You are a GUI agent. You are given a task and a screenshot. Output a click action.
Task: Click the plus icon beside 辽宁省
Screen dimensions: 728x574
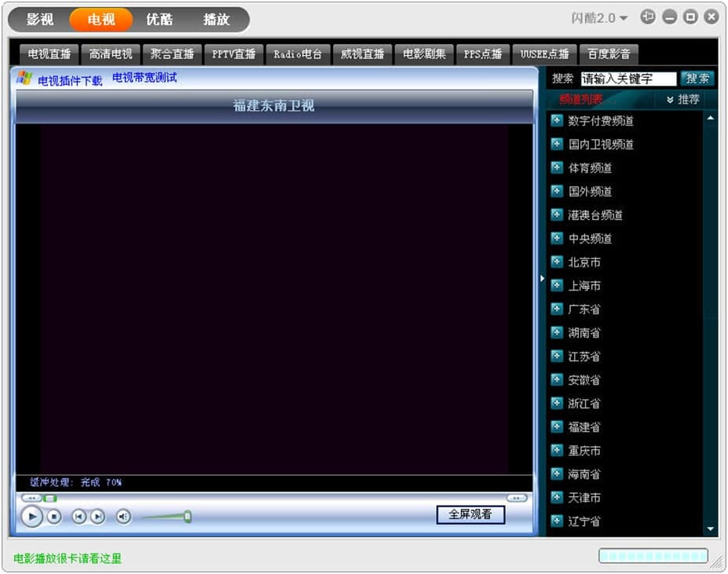point(557,521)
